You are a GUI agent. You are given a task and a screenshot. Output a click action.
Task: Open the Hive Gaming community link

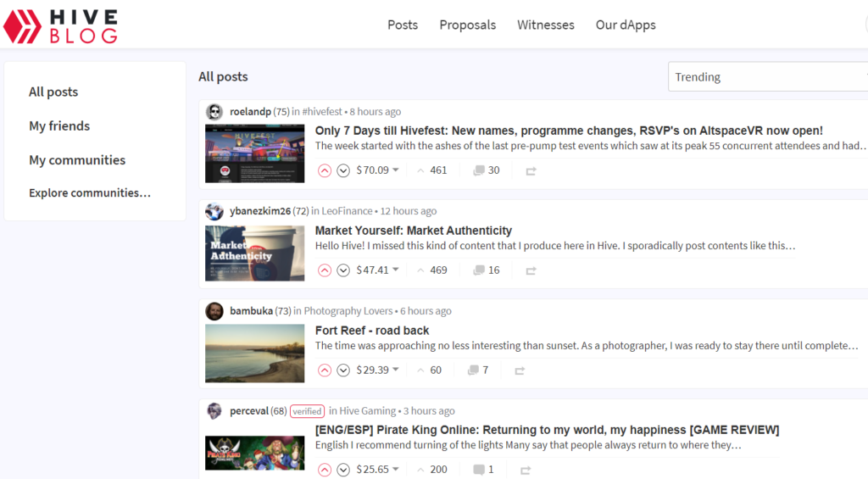coord(368,411)
